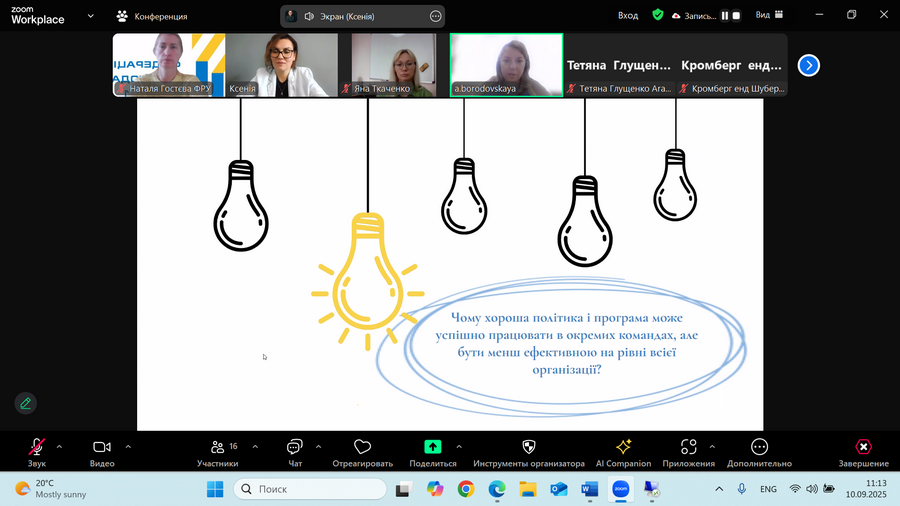Expand video options arrow beside Видео
Viewport: 900px width, 506px height.
[x=128, y=446]
